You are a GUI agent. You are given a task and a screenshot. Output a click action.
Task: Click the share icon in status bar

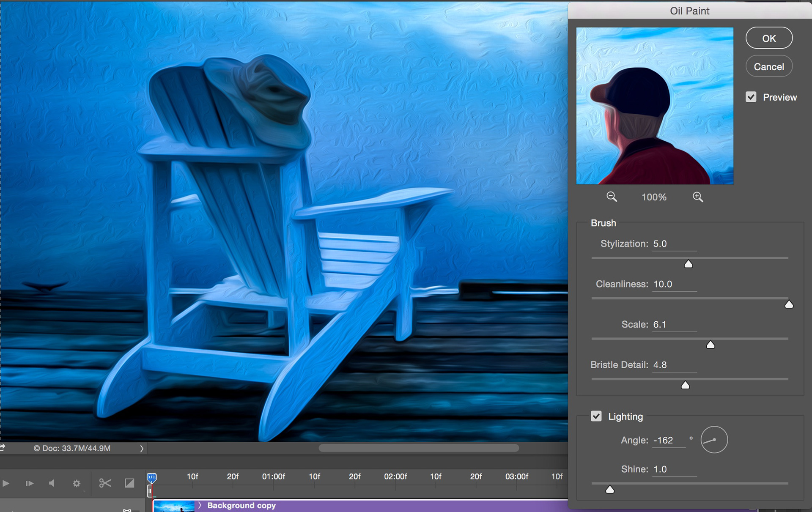pyautogui.click(x=3, y=447)
